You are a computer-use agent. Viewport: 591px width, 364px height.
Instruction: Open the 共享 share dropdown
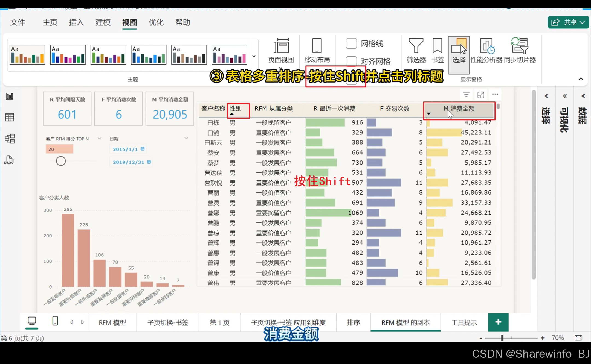(568, 22)
